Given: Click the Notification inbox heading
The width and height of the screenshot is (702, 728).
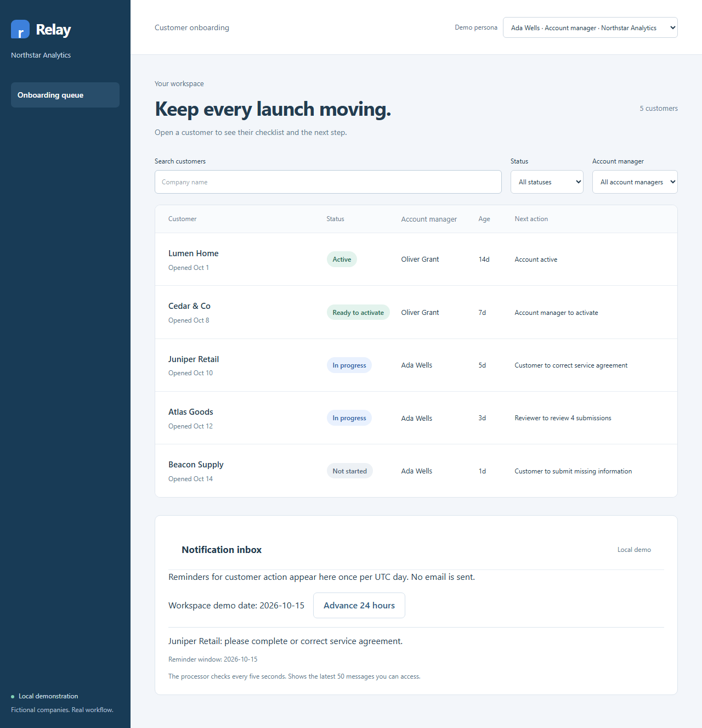Looking at the screenshot, I should 222,550.
